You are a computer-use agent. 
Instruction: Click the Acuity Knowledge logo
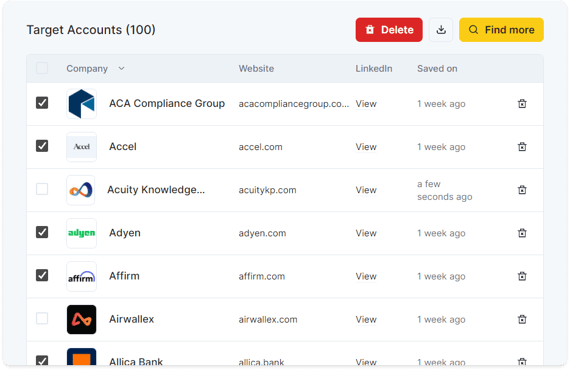click(81, 190)
